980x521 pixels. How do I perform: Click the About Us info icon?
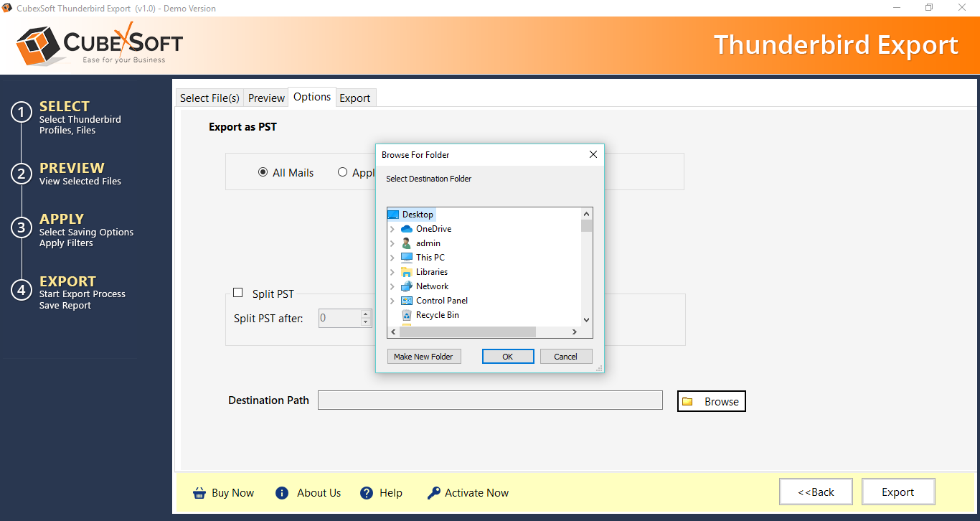tap(282, 493)
